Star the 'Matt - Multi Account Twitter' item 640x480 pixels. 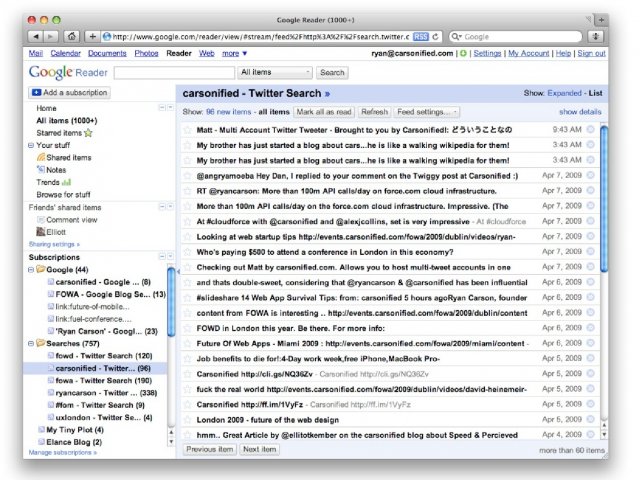click(187, 129)
